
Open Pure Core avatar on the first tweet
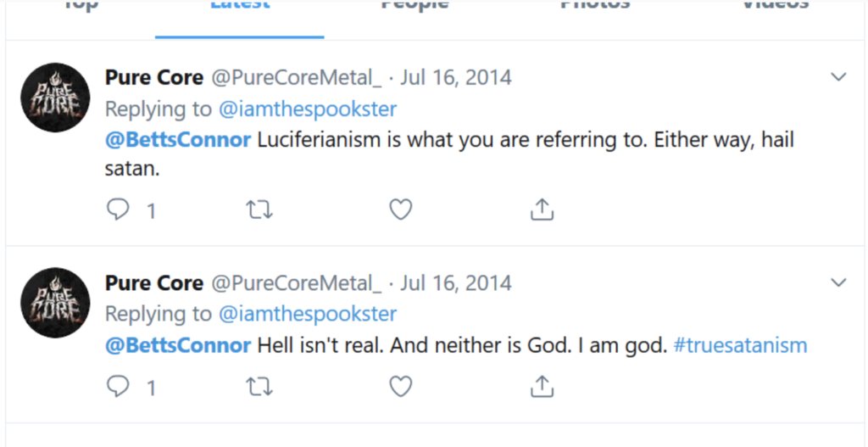[x=55, y=98]
